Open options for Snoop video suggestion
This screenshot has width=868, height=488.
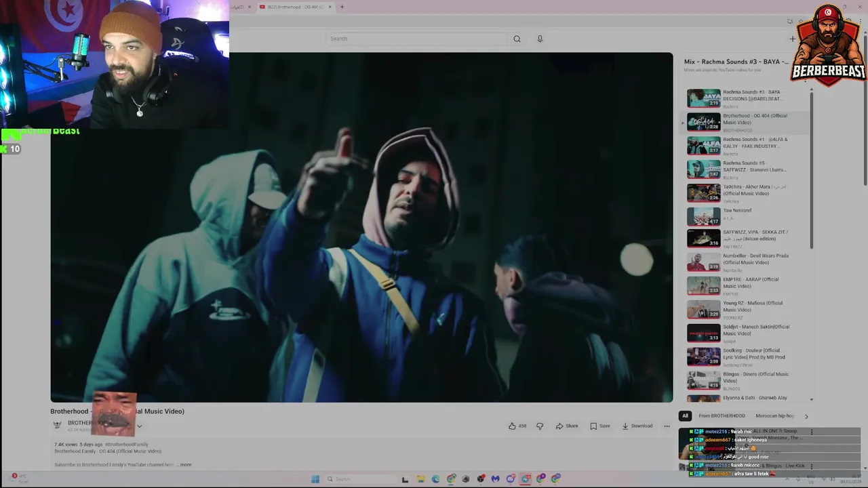812,432
